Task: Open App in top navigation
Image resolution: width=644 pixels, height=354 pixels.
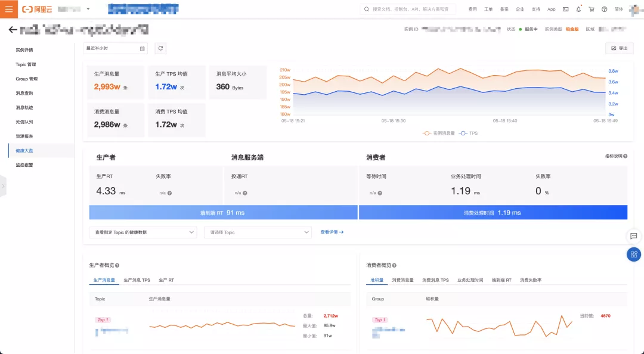Action: click(551, 9)
